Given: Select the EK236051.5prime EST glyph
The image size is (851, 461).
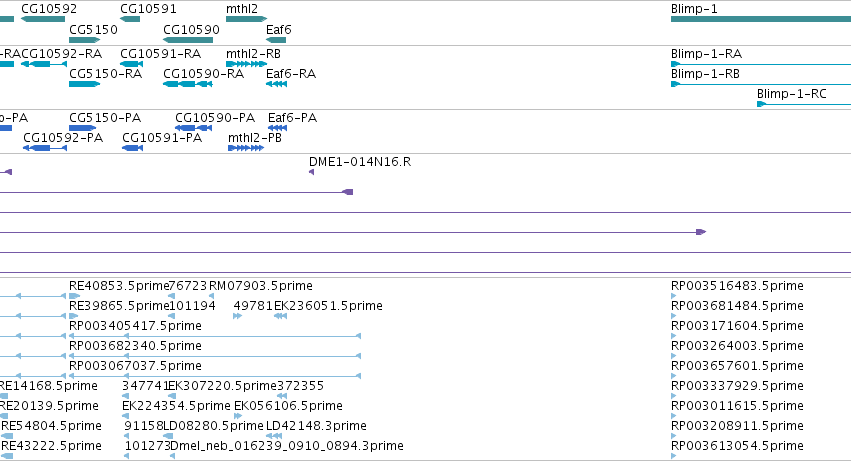Looking at the screenshot, I should 281,316.
